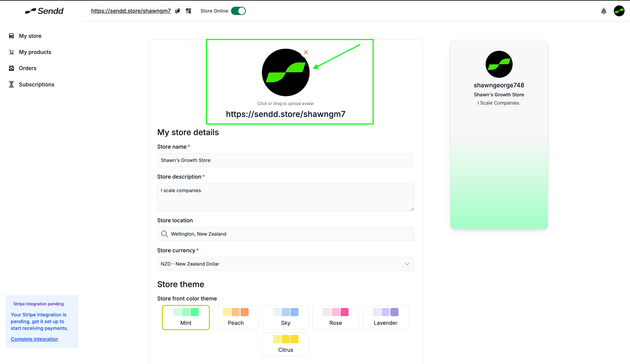The width and height of the screenshot is (630, 364).
Task: Open the My store section
Action: click(30, 36)
